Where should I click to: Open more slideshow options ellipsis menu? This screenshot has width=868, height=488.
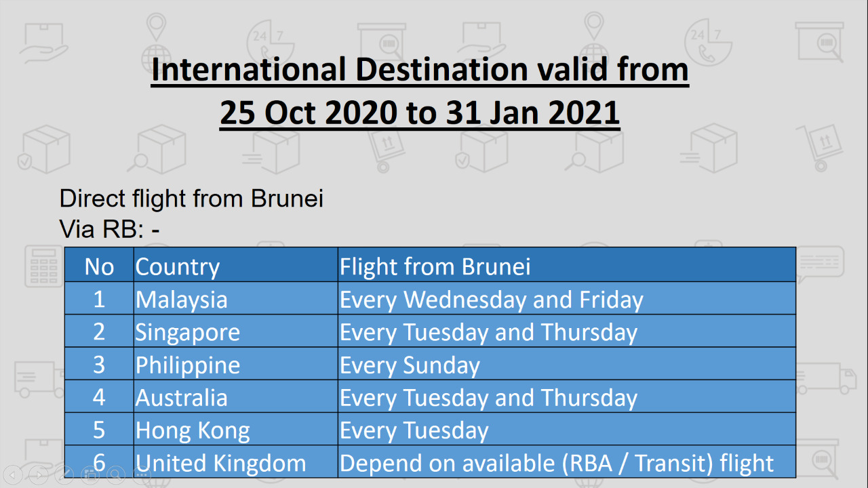142,475
